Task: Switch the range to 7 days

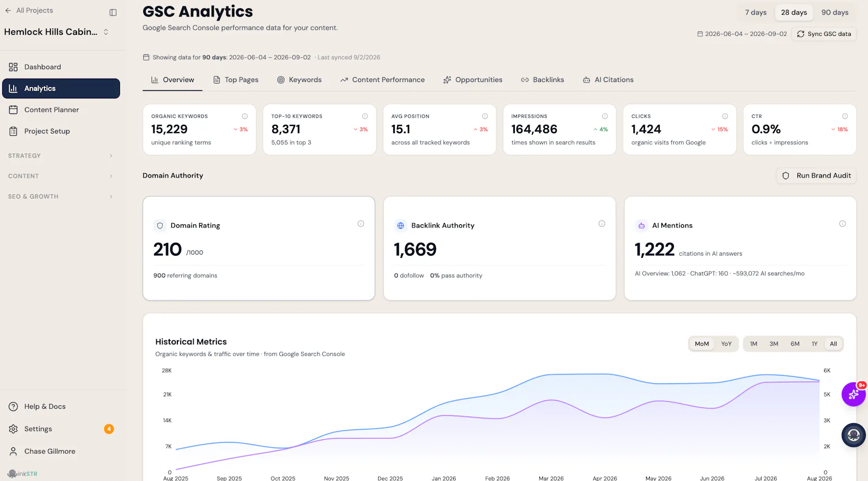Action: pyautogui.click(x=756, y=12)
